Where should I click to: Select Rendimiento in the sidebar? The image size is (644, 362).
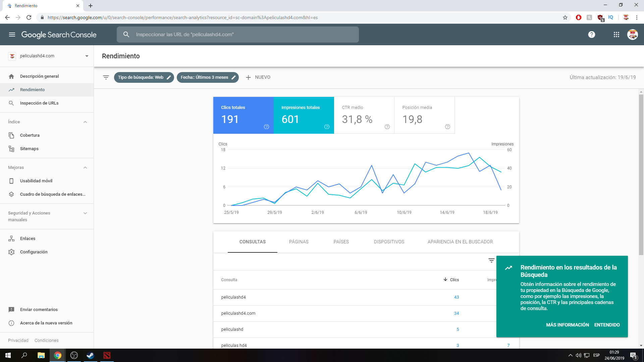(47, 90)
